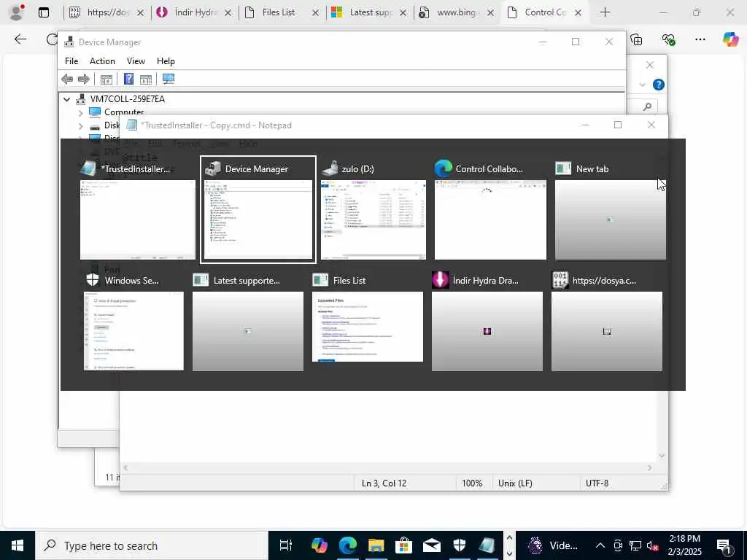Toggle the show/hide console tree icon
Viewport: 747px width, 560px height.
click(x=107, y=79)
